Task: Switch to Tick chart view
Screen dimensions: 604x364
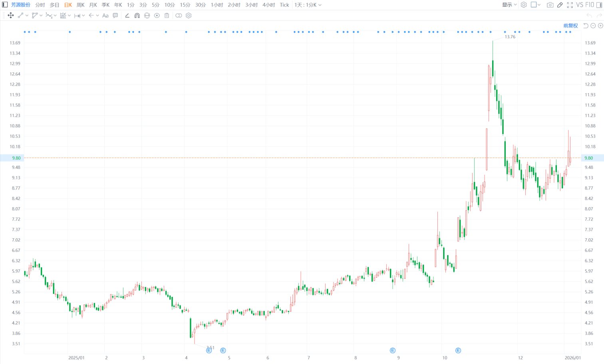Action: point(284,5)
